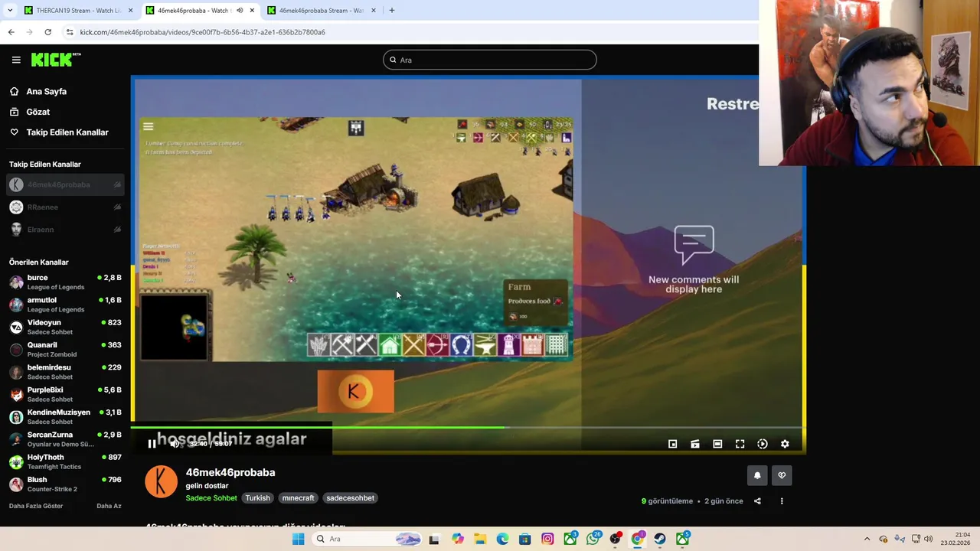Click the Turkish tag
This screenshot has height=551, width=980.
click(257, 498)
